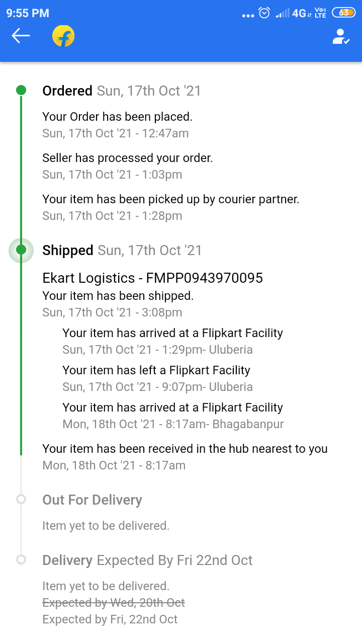Viewport: 362px width, 644px height.
Task: Open the Flipkart logo home icon
Action: [x=63, y=36]
